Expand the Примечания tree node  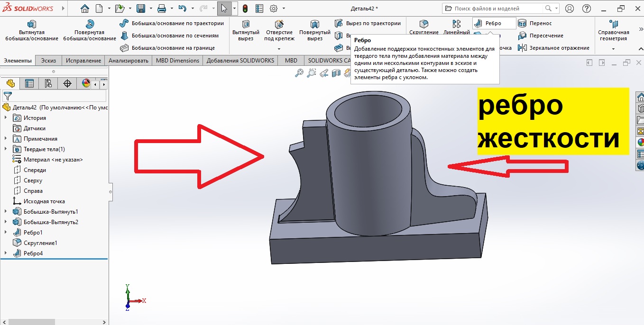(x=6, y=139)
